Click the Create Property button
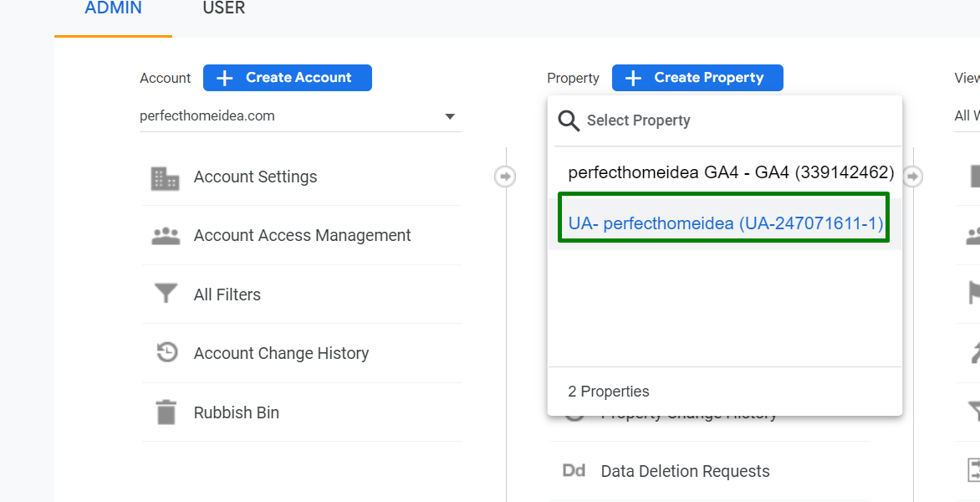 pos(697,78)
